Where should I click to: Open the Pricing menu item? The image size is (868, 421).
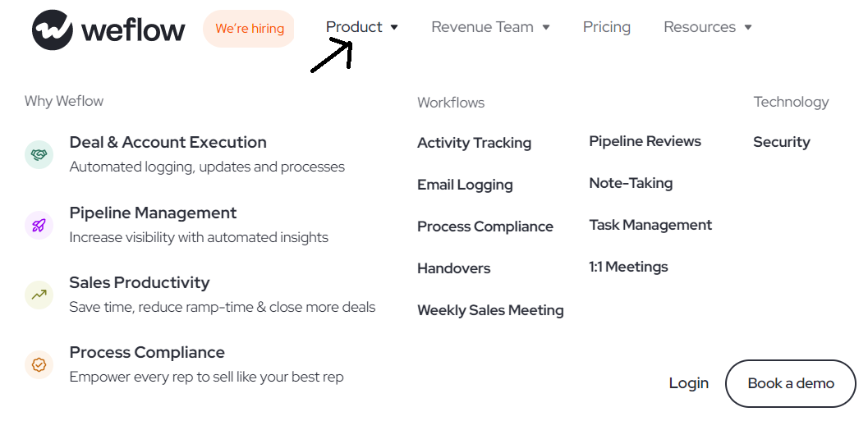click(x=607, y=27)
